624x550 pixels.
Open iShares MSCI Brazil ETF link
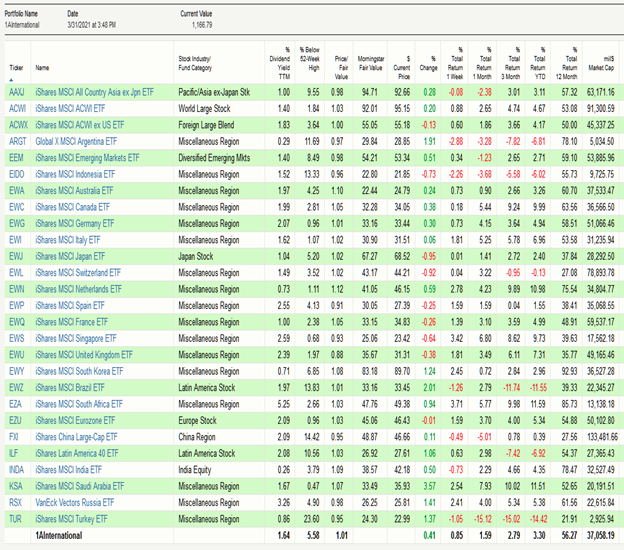(x=70, y=388)
